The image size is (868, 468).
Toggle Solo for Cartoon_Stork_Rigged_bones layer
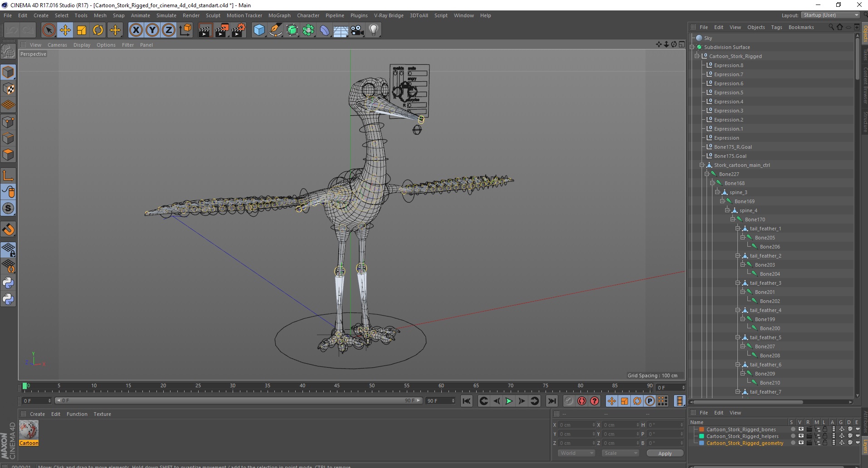click(793, 429)
